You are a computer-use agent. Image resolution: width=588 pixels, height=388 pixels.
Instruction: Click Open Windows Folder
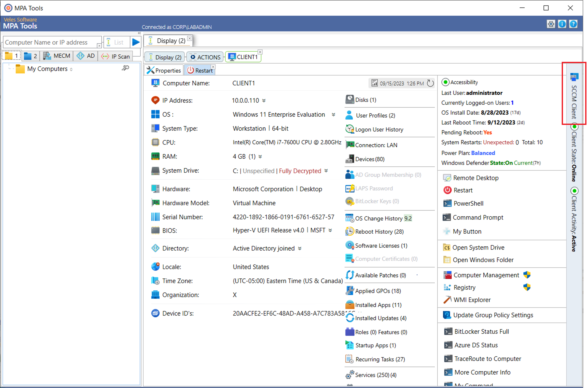click(x=478, y=260)
